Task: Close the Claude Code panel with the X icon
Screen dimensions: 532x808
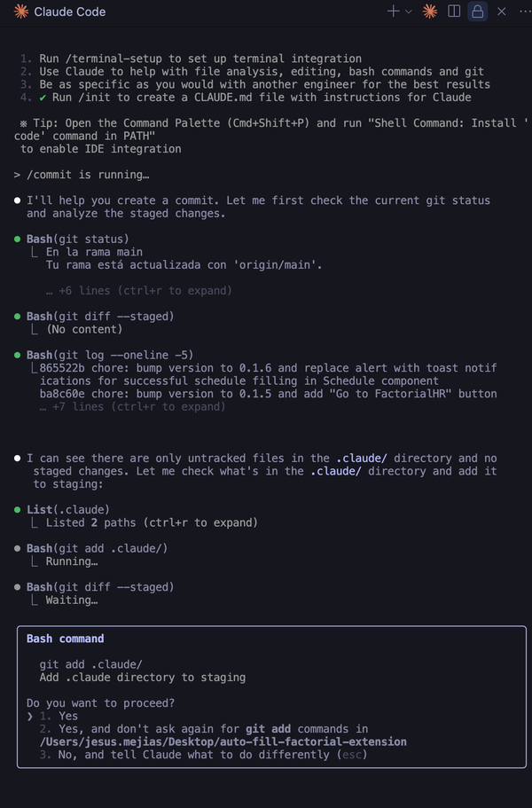Action: click(501, 12)
